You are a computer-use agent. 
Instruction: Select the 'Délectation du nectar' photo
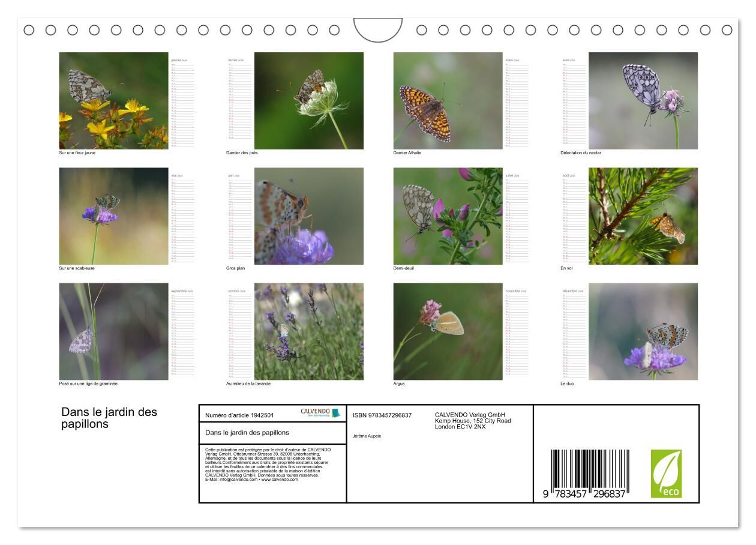(x=643, y=100)
